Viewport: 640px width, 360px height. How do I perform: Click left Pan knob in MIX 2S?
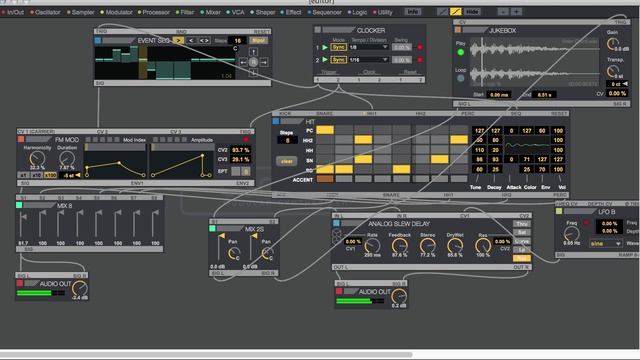[234, 254]
